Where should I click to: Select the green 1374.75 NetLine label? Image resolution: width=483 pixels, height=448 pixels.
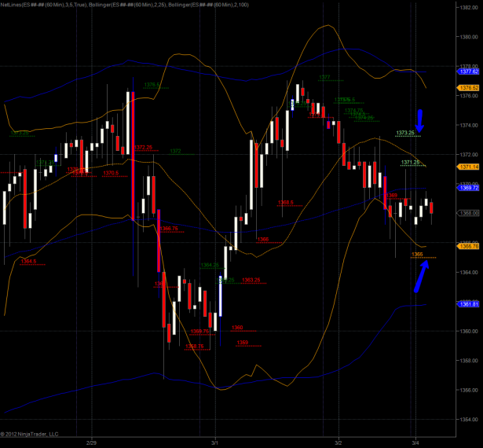point(353,110)
